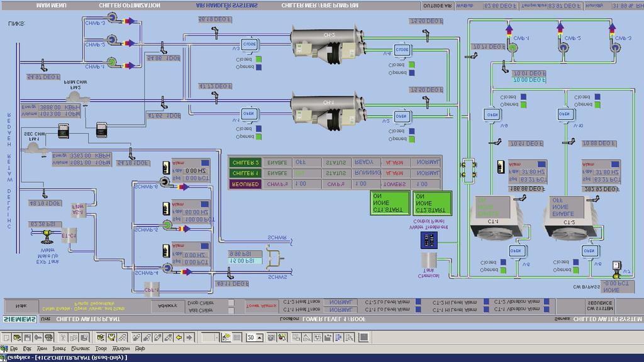Viewport: 644px width, 362px height.
Task: Select the CHWP-1 chilled water pump
Action: pos(112,62)
